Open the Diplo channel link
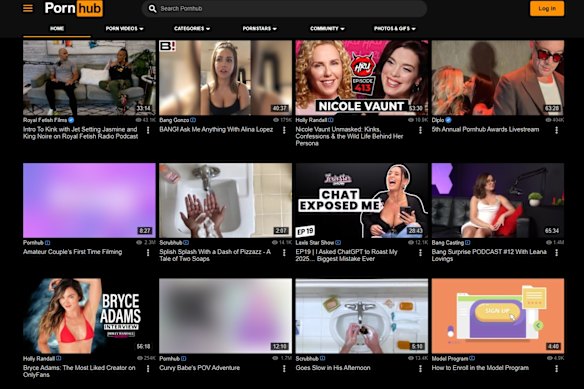584x389 pixels. click(x=438, y=120)
